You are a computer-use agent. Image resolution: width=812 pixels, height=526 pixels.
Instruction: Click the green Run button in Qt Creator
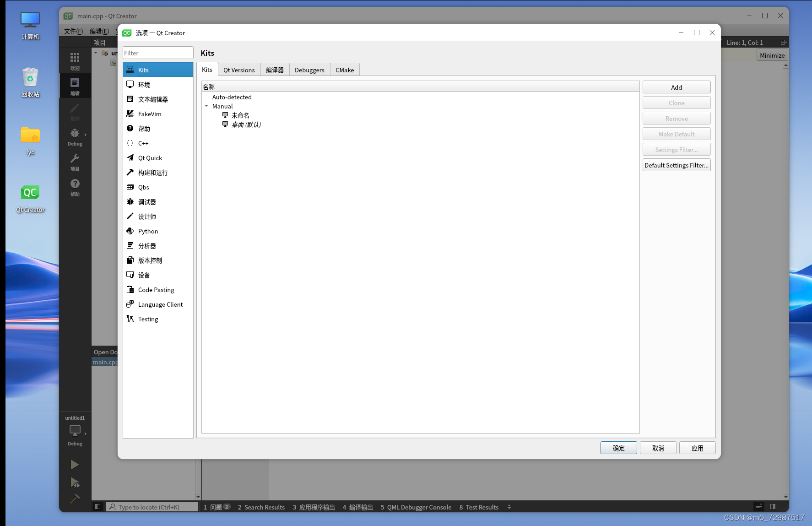[75, 465]
